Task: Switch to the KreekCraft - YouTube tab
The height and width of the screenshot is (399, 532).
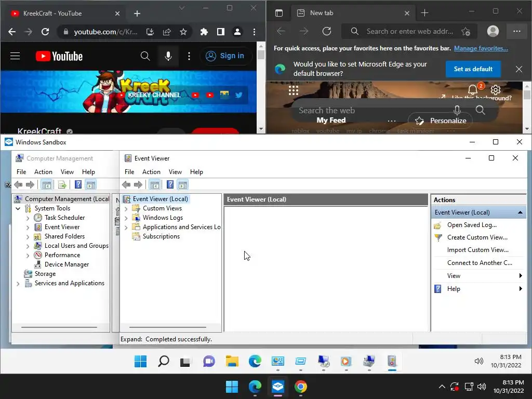Action: point(64,14)
